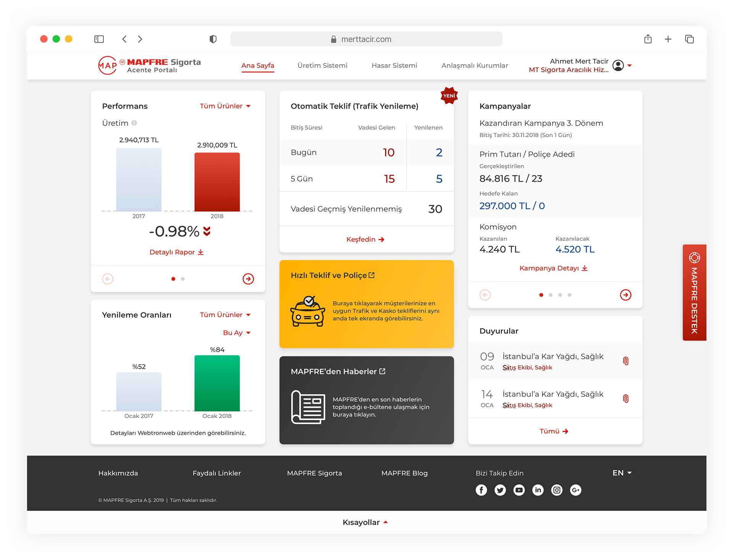Select first Kampanyalar carousel dot
Screen dimensions: 733x560
coord(541,295)
